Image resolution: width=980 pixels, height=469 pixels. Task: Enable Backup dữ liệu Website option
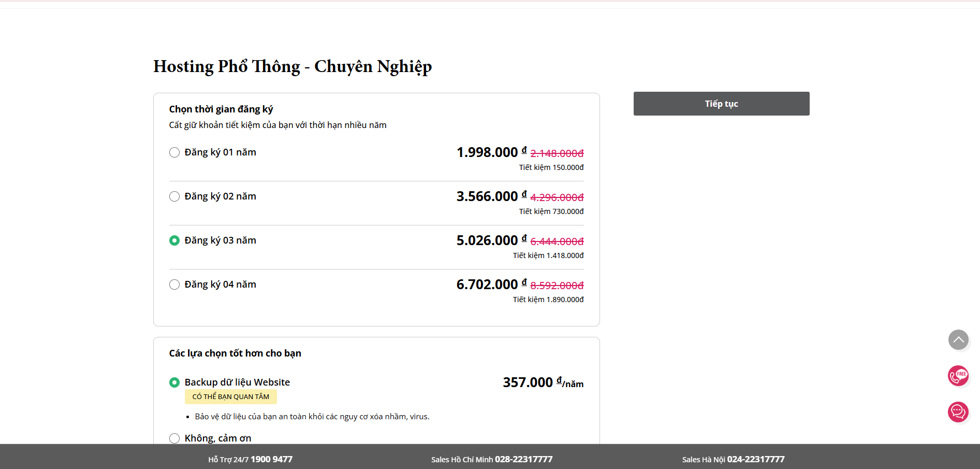coord(174,382)
